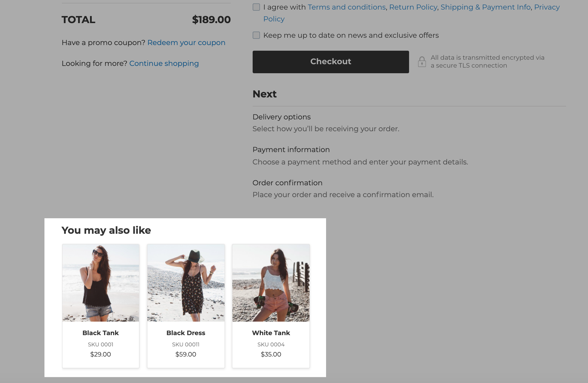588x383 pixels.
Task: Open the Shipping & Payment Info link
Action: pyautogui.click(x=485, y=7)
